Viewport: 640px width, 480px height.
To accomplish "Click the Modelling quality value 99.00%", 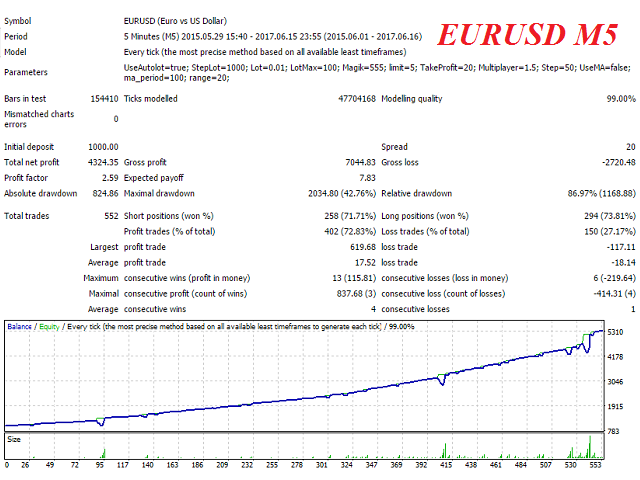I will coord(621,98).
